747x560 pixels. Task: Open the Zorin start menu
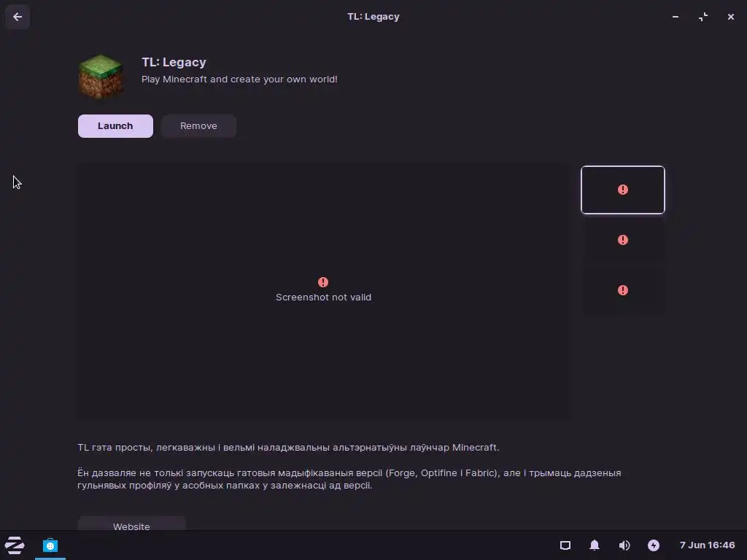pyautogui.click(x=15, y=545)
